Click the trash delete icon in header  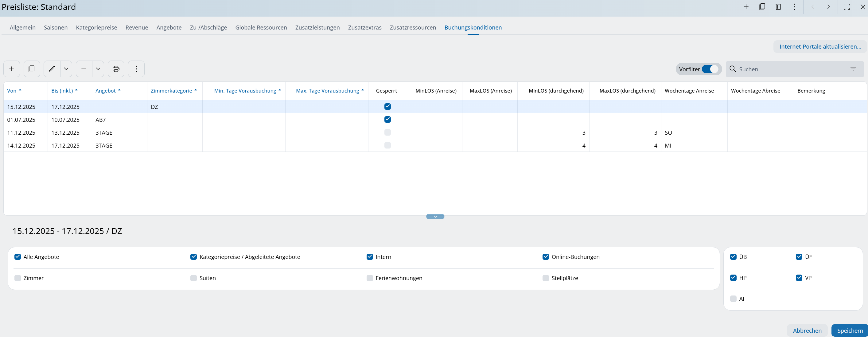coord(778,7)
